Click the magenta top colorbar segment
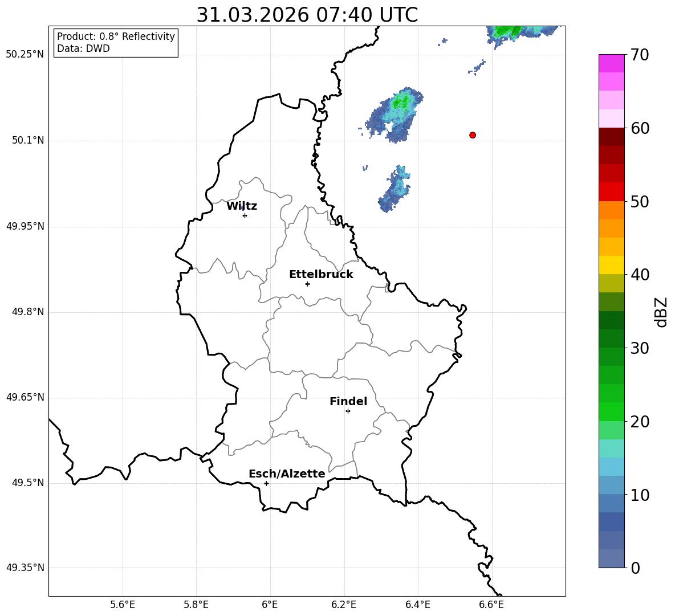This screenshot has width=675, height=616. pyautogui.click(x=612, y=63)
